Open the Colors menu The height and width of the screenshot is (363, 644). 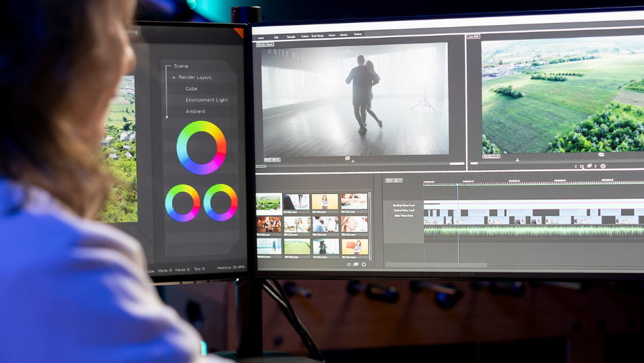tap(305, 36)
